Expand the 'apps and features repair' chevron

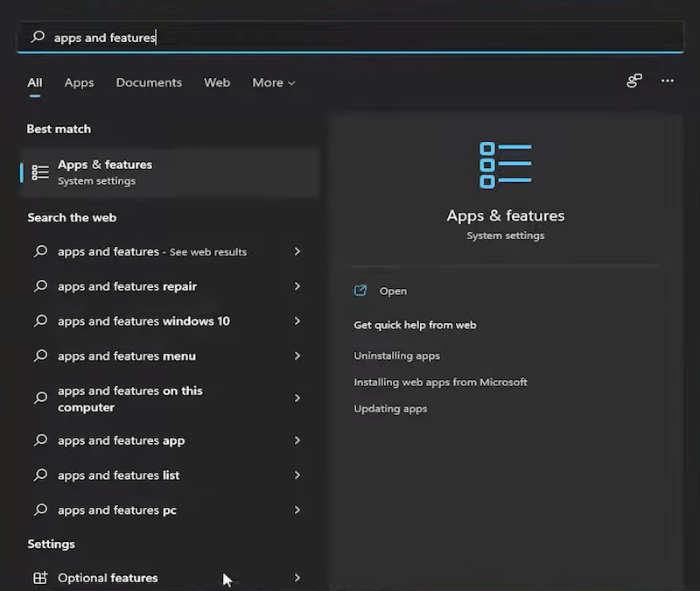tap(297, 286)
